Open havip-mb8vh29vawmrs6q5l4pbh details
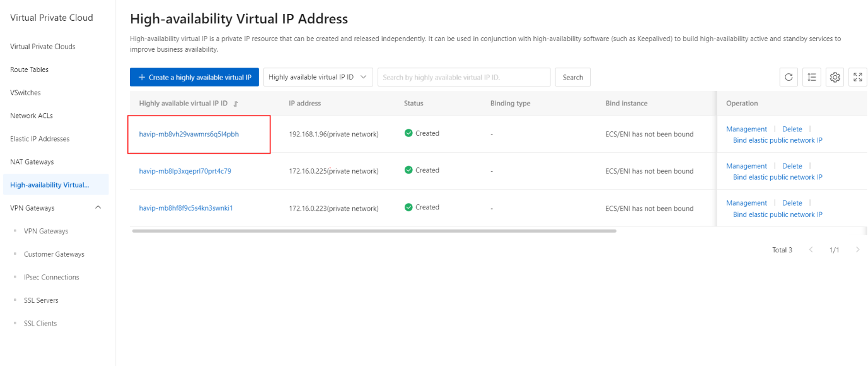The height and width of the screenshot is (366, 868). pos(189,134)
